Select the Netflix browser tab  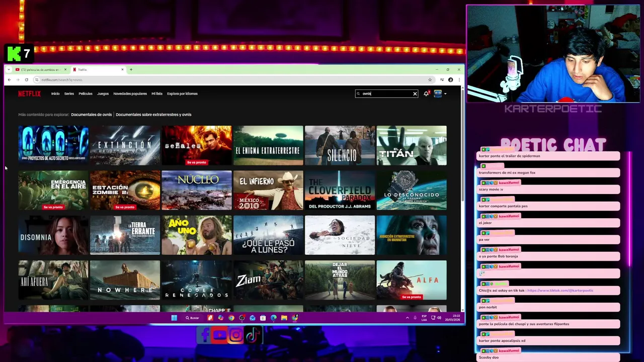(x=98, y=69)
